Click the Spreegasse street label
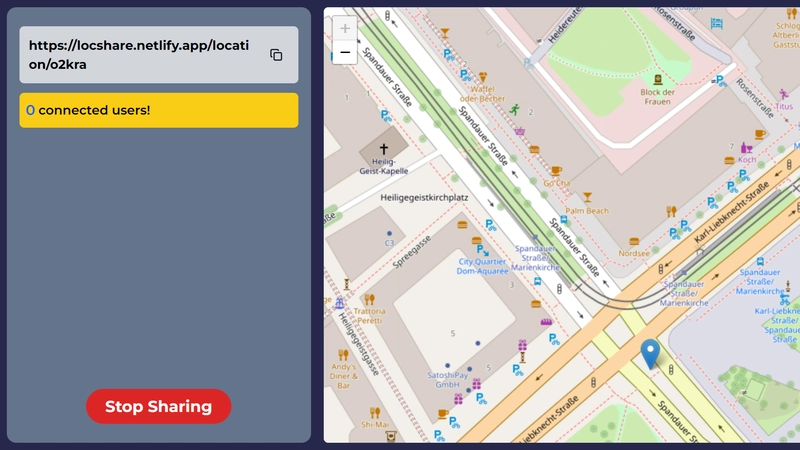 pyautogui.click(x=412, y=252)
